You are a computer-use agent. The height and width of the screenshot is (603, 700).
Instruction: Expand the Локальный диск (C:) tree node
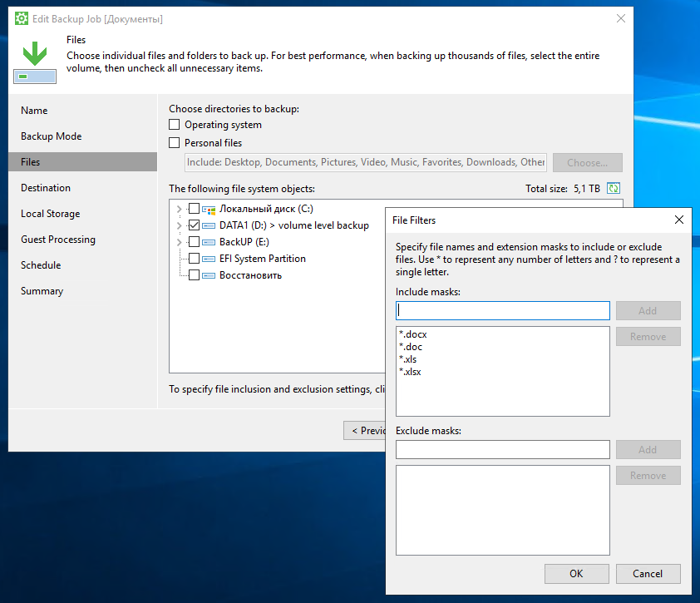point(179,209)
